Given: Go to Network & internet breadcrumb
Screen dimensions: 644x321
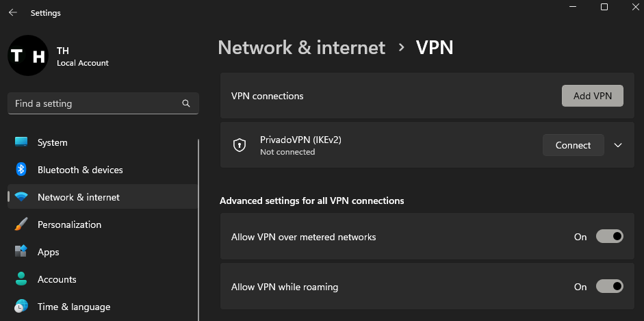Looking at the screenshot, I should coord(301,48).
